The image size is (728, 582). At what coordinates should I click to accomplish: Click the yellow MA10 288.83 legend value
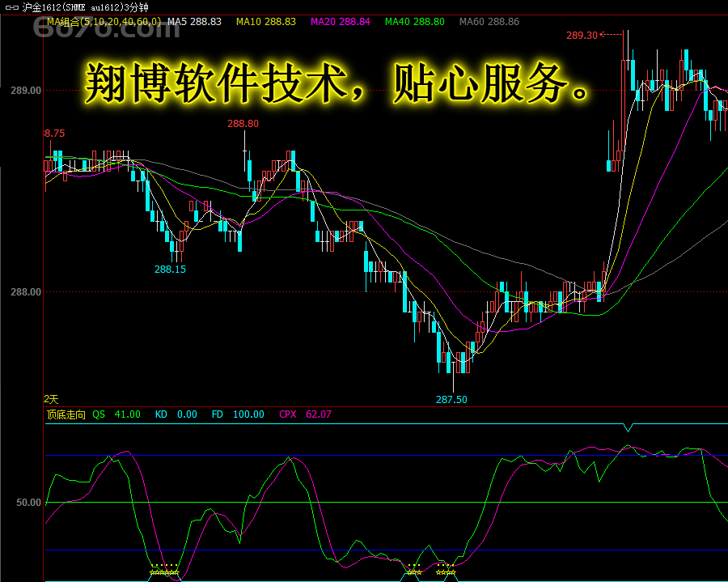[x=266, y=21]
